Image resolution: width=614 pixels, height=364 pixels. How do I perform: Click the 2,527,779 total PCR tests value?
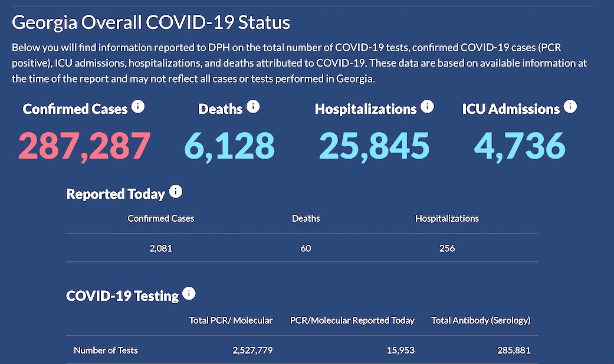coord(252,350)
